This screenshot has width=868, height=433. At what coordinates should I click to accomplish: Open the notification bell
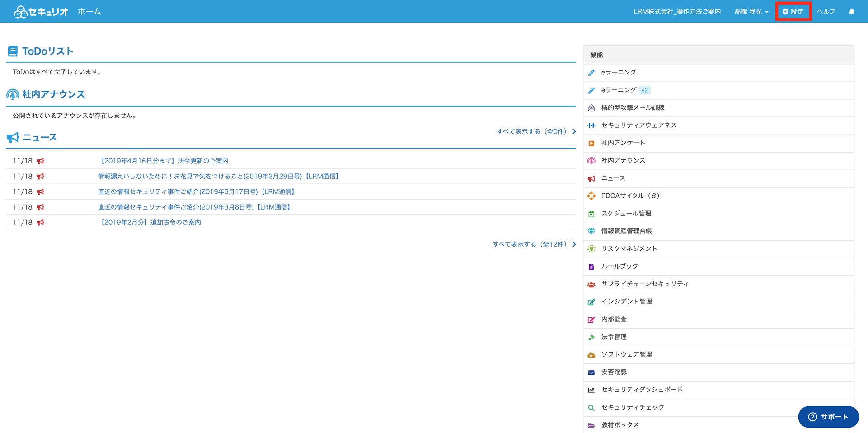point(852,12)
